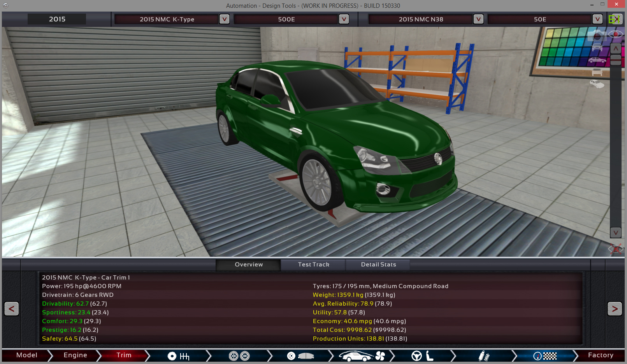The width and height of the screenshot is (627, 364).
Task: Switch to the Test Track tab
Action: [x=313, y=264]
